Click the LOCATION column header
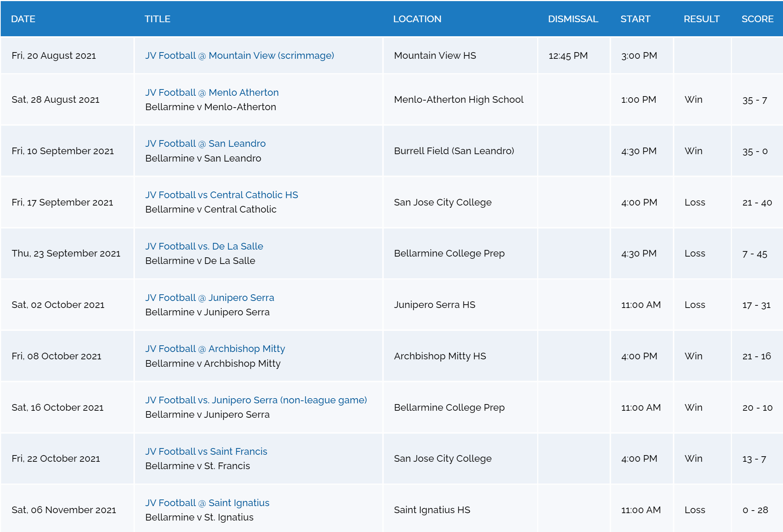 tap(417, 19)
